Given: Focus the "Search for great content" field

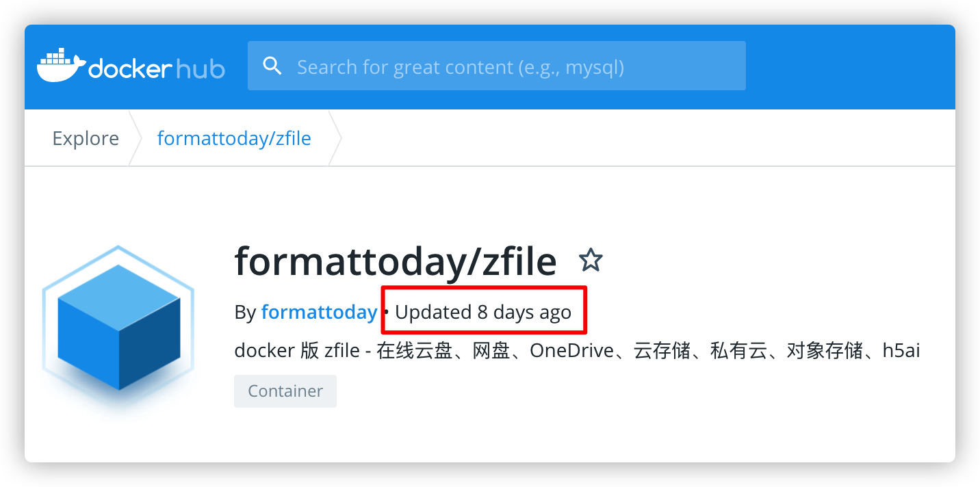Looking at the screenshot, I should 506,66.
